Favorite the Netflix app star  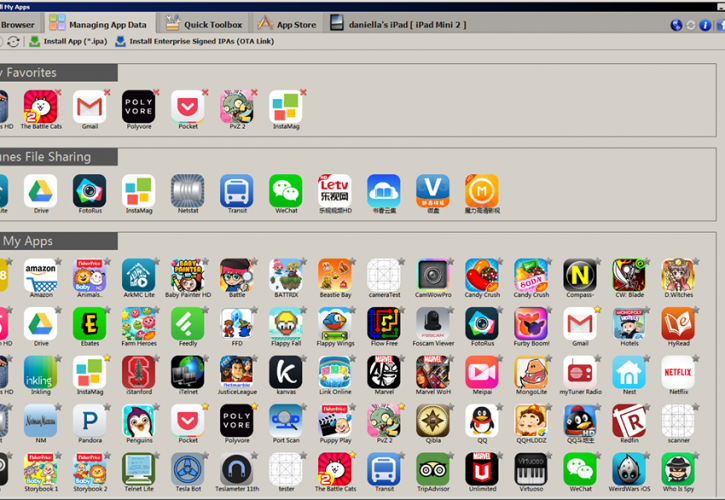[695, 358]
